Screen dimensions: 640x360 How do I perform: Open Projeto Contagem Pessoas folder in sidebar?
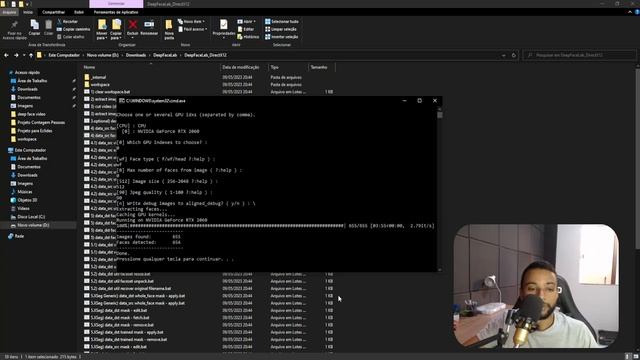tap(41, 122)
